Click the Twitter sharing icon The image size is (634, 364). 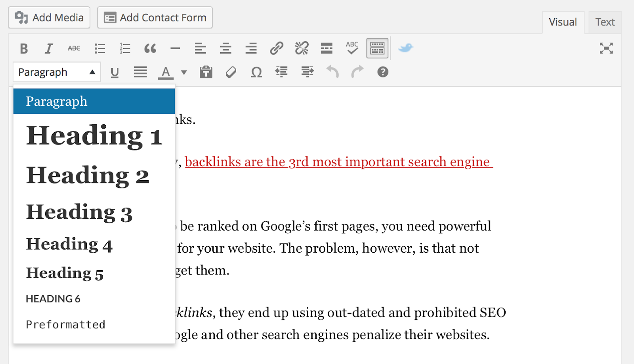pos(405,48)
